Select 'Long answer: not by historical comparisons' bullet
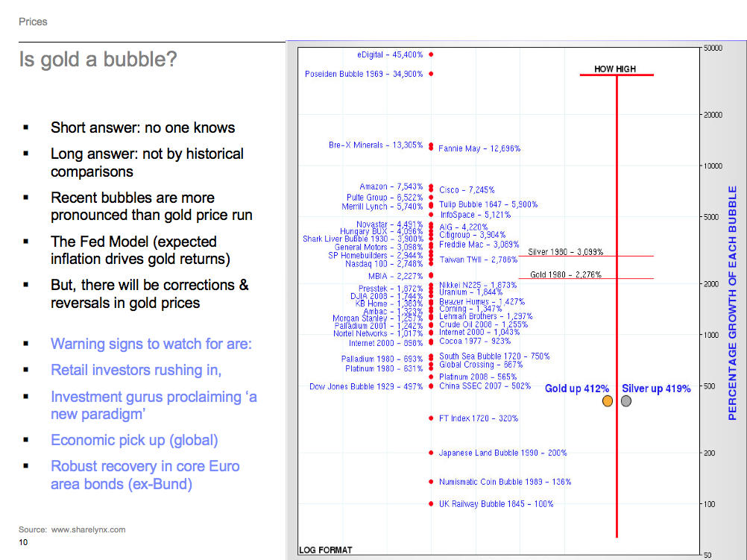Image resolution: width=747 pixels, height=560 pixels. click(147, 163)
